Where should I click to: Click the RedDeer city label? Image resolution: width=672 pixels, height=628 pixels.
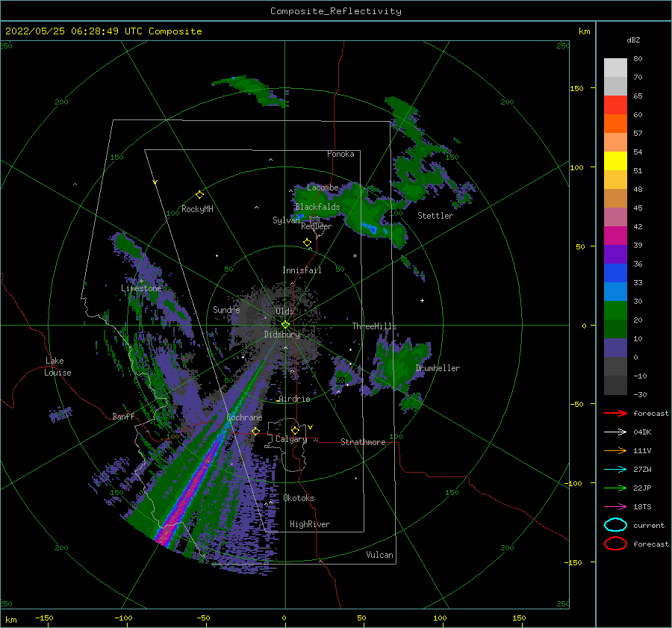point(317,226)
